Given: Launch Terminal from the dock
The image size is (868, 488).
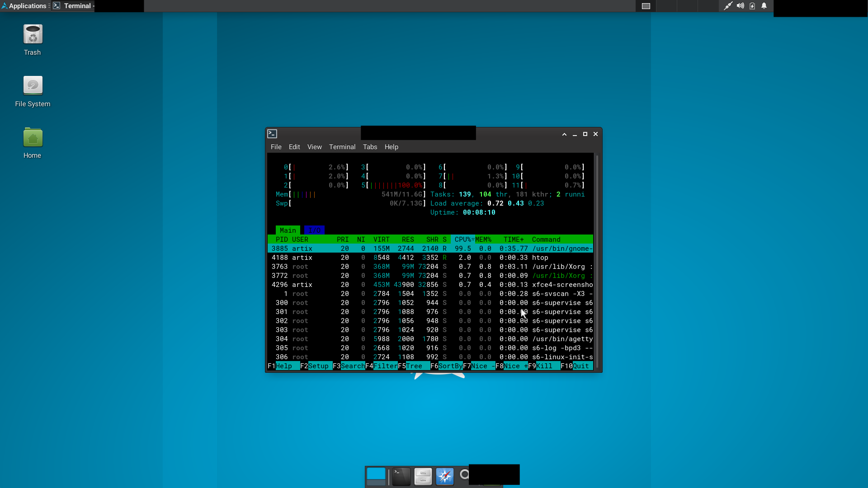Looking at the screenshot, I should tap(401, 476).
